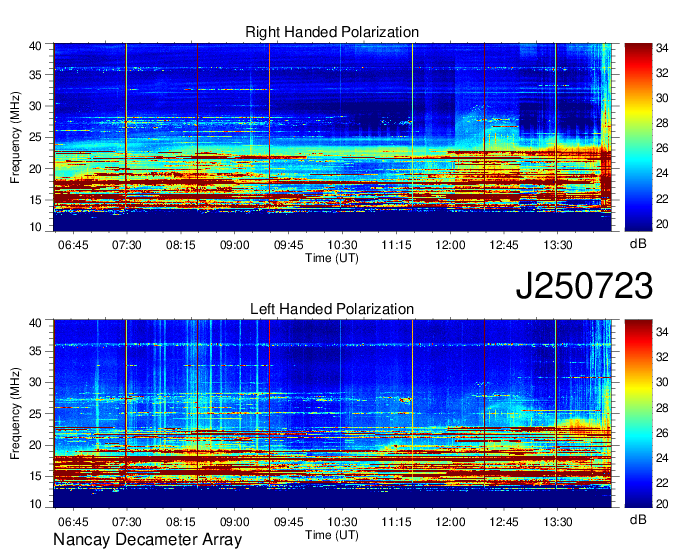Click the 26 dB value on Right Handed color bar

(x=662, y=149)
